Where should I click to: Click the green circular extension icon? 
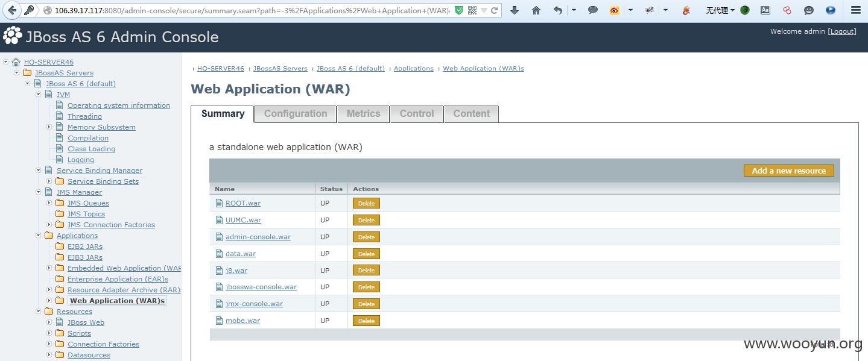point(745,10)
